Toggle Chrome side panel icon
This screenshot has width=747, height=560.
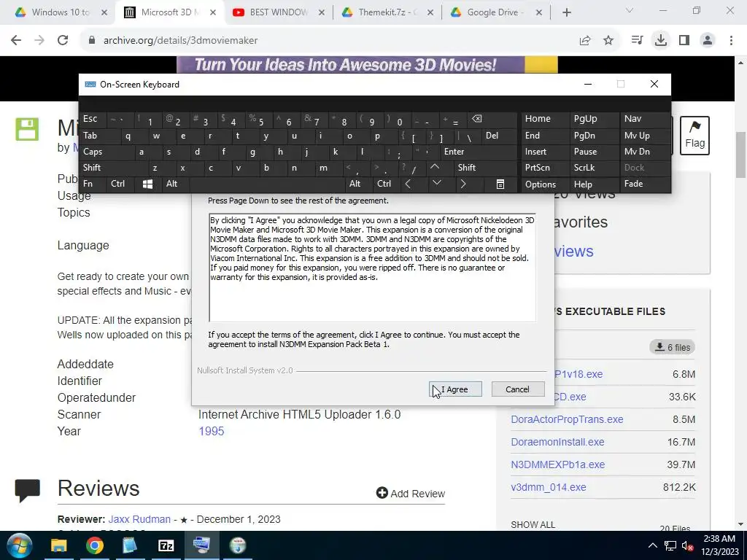(x=684, y=41)
